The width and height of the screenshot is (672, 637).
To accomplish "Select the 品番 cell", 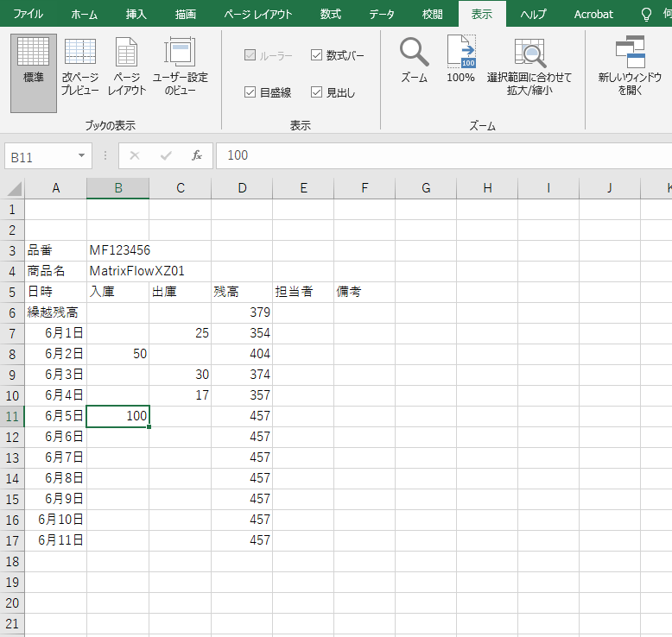I will 56,250.
